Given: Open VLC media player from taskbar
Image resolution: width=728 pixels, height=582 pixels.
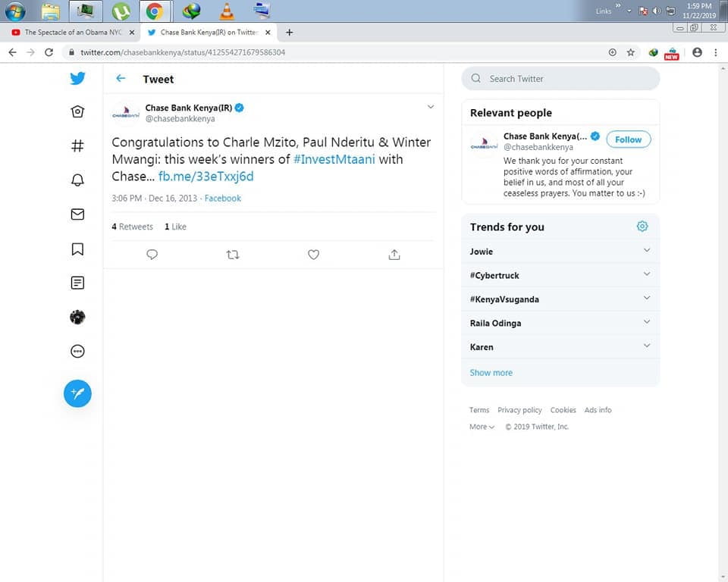Looking at the screenshot, I should click(x=226, y=11).
